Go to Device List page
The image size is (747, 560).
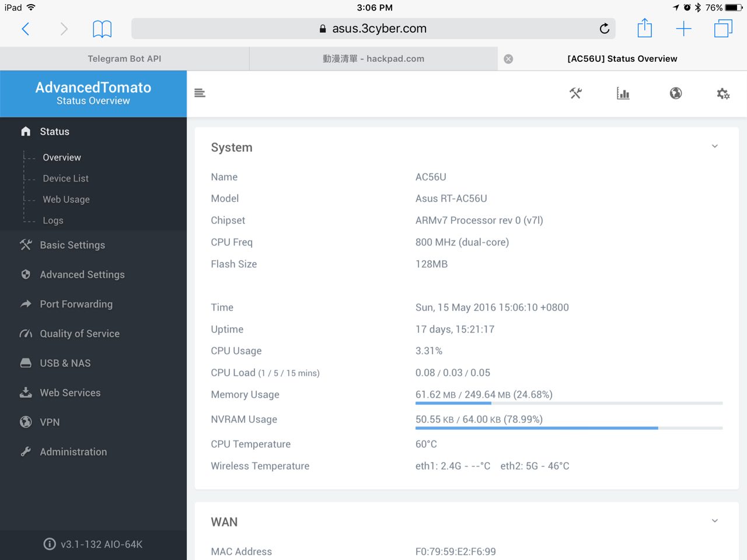click(x=65, y=178)
